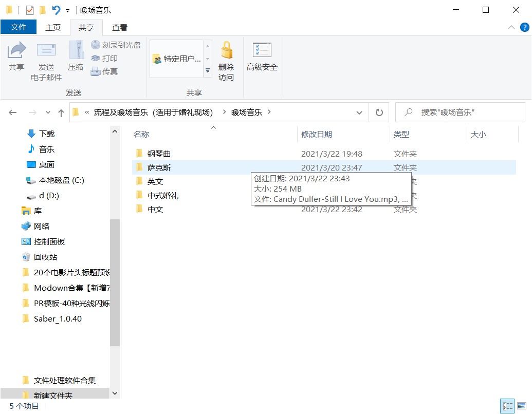
Task: Click the Fax (传真) option
Action: [x=104, y=71]
